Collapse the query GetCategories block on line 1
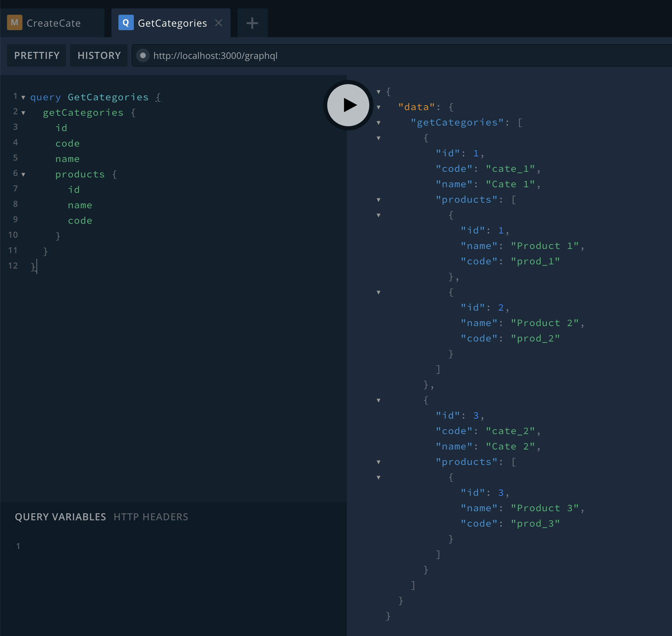Image resolution: width=672 pixels, height=636 pixels. (23, 97)
